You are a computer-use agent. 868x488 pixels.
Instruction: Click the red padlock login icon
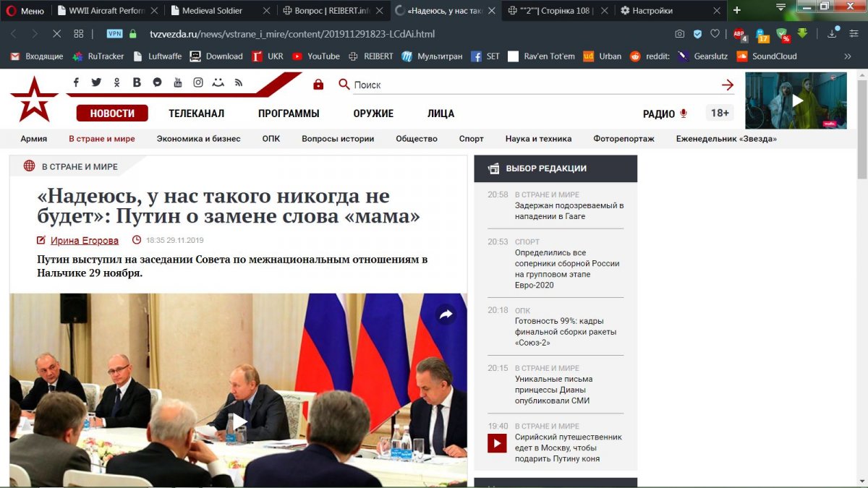point(318,85)
